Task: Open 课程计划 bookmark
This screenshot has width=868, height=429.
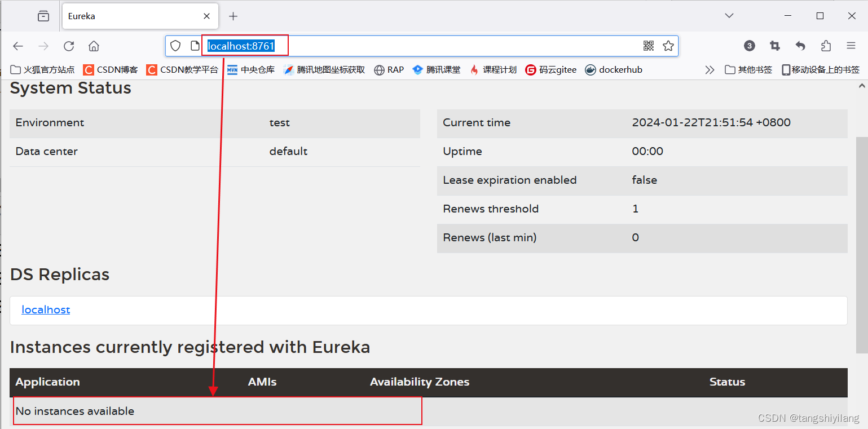Action: pos(493,70)
